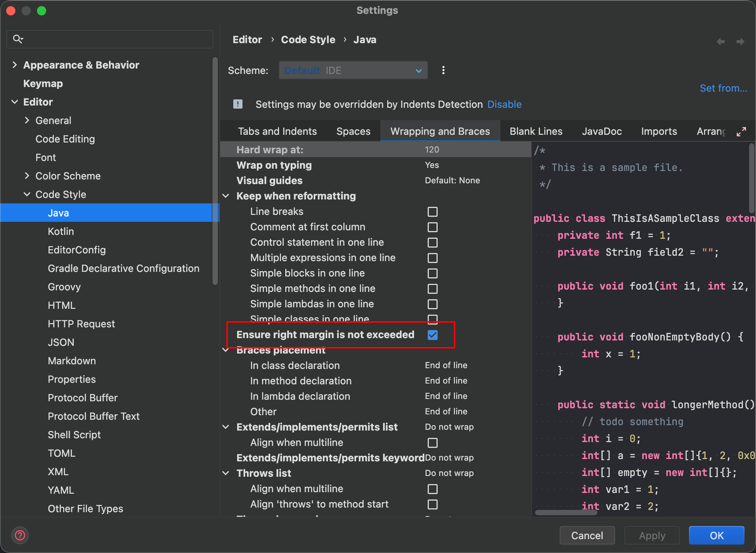Select Kotlin in the Code Style tree
Screen dimensions: 756x553
pyautogui.click(x=61, y=231)
